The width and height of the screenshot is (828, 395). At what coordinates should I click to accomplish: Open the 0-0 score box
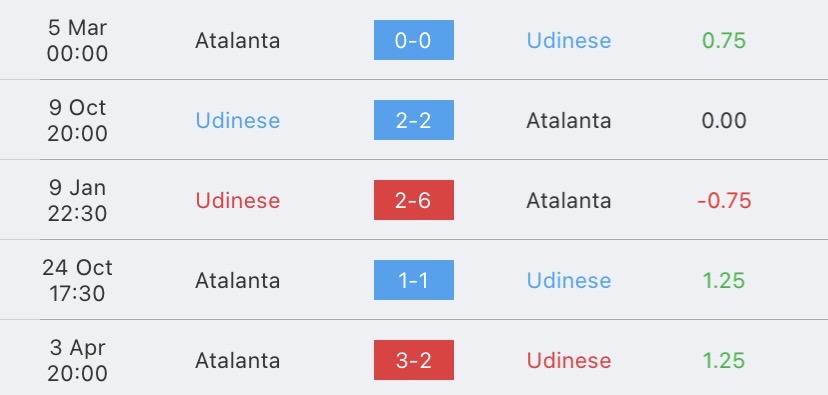(413, 40)
